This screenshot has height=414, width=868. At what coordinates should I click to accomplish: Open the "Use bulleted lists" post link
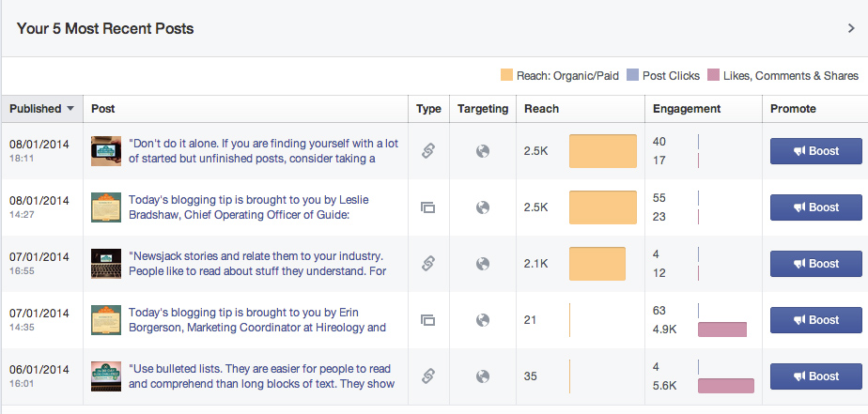(261, 376)
